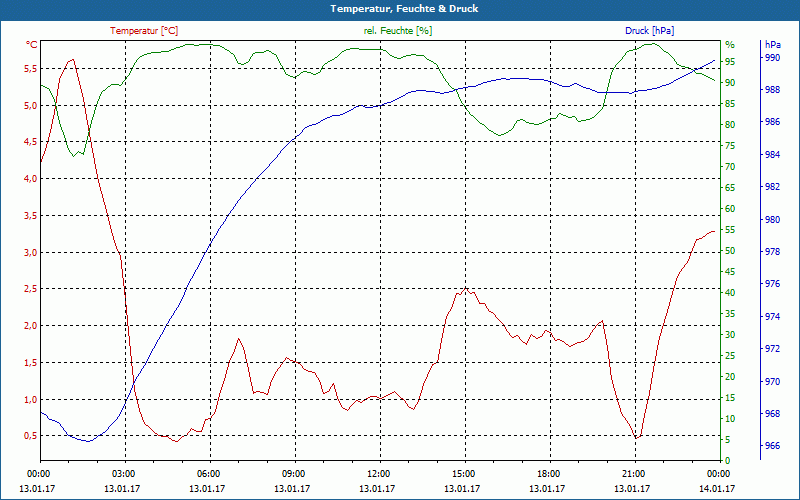Click the '3,0' temperature axis value

(x=32, y=253)
